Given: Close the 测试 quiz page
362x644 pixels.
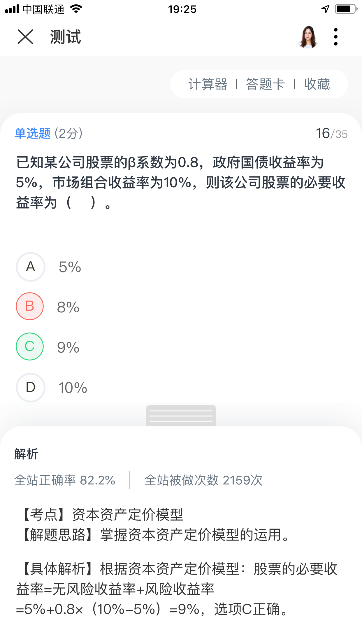Looking at the screenshot, I should [x=25, y=37].
